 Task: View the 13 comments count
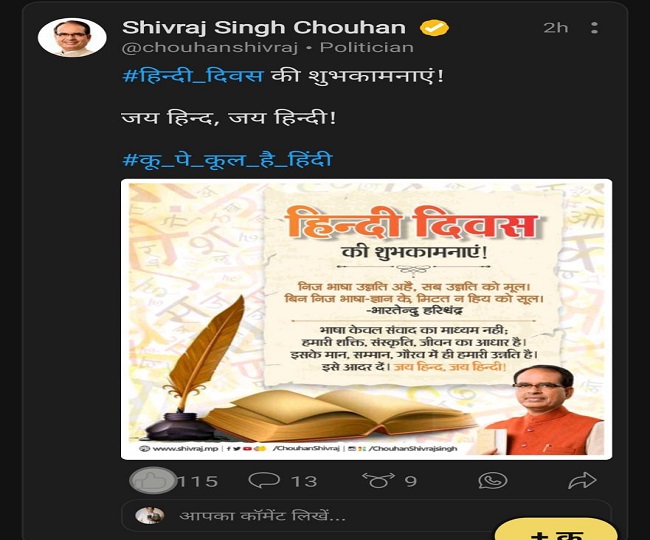pyautogui.click(x=304, y=481)
